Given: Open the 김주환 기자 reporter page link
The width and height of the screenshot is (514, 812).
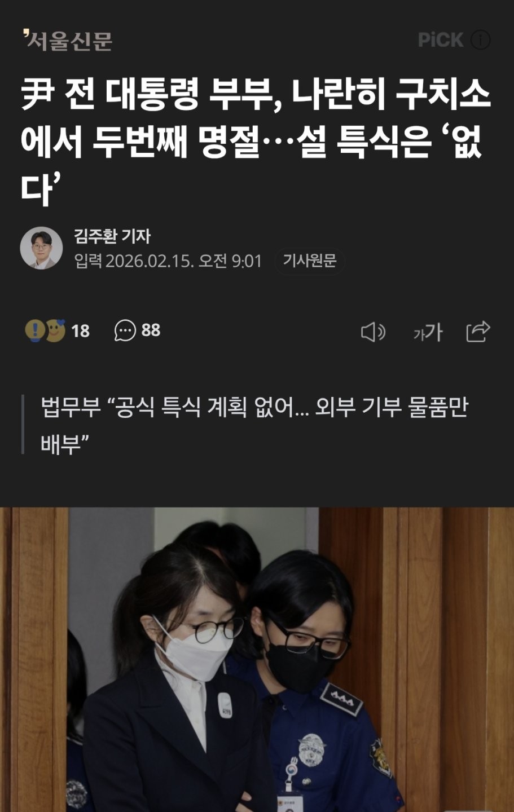Looking at the screenshot, I should point(112,236).
